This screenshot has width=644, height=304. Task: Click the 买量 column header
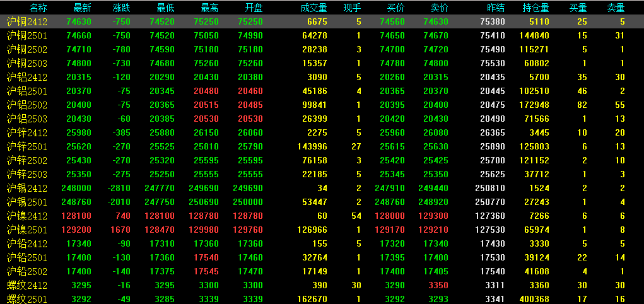578,8
